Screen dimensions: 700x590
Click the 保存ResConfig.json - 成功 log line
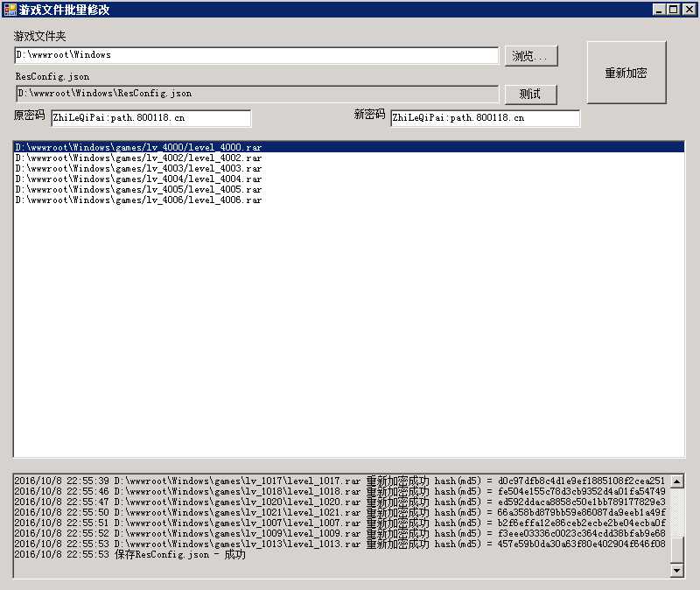pyautogui.click(x=129, y=555)
